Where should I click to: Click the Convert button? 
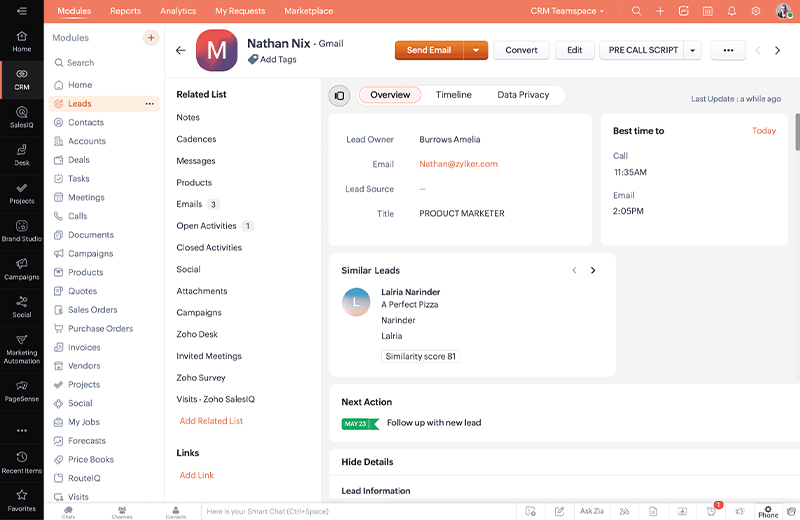tap(521, 50)
